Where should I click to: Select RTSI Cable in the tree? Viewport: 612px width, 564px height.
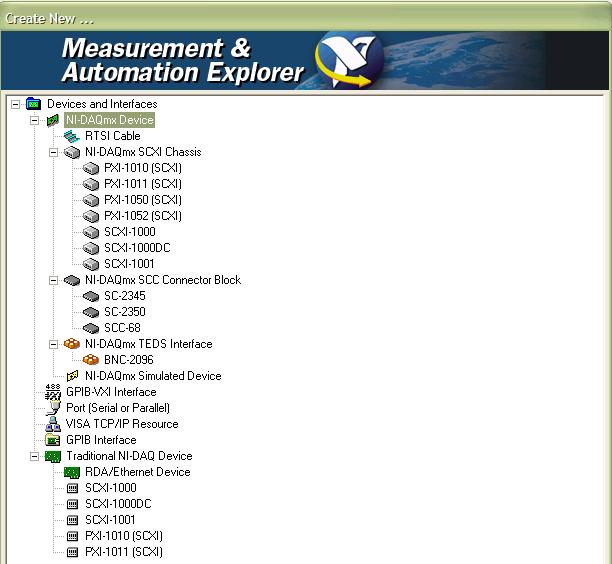113,136
